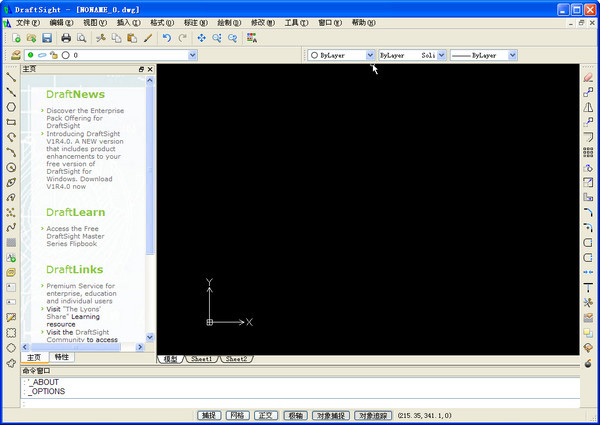Toggle the 对象追踪 status button
600x425 pixels.
[373, 414]
